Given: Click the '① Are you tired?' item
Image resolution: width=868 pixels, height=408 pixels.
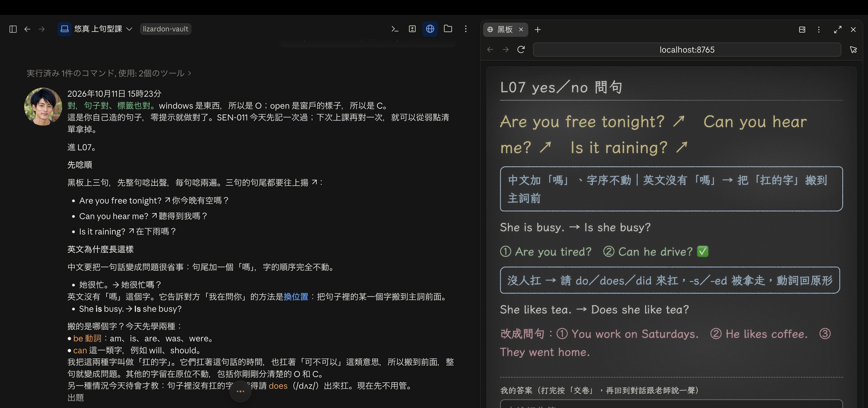Looking at the screenshot, I should click(546, 251).
